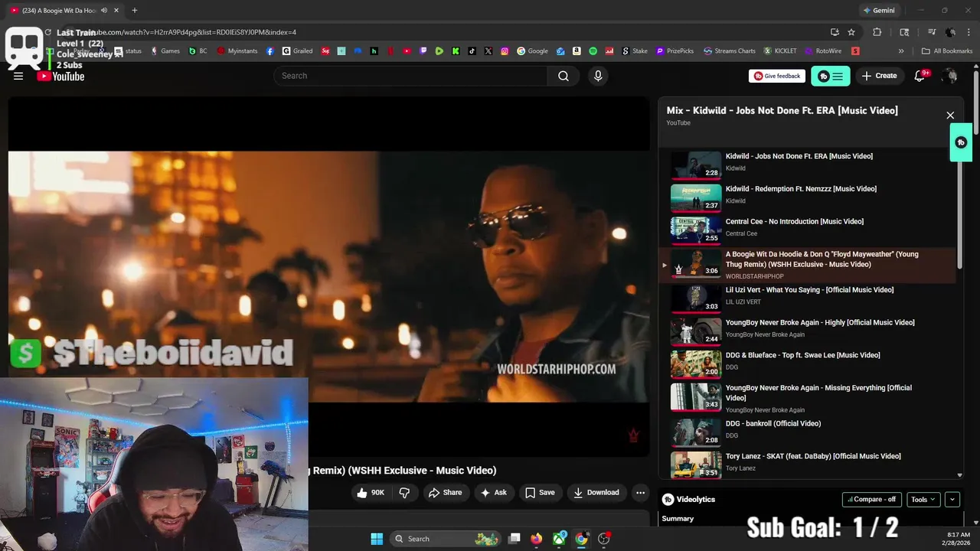Click WORLDSTARHIPHOP channel name on current playlist item
The height and width of the screenshot is (551, 980).
click(754, 276)
